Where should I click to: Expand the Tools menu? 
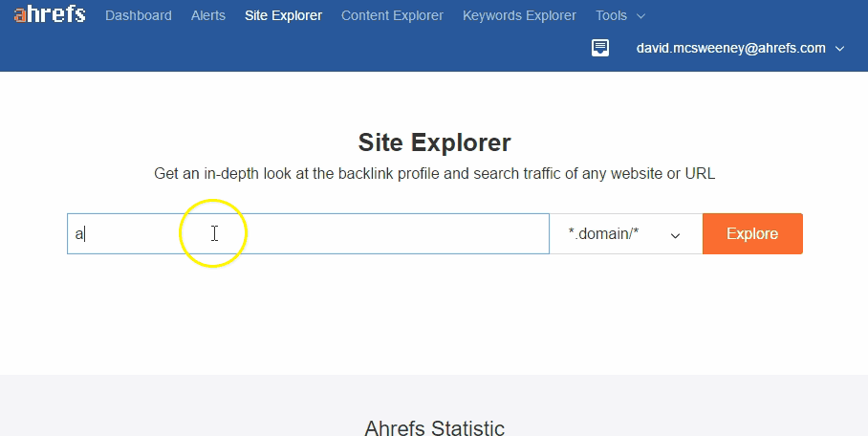(620, 15)
